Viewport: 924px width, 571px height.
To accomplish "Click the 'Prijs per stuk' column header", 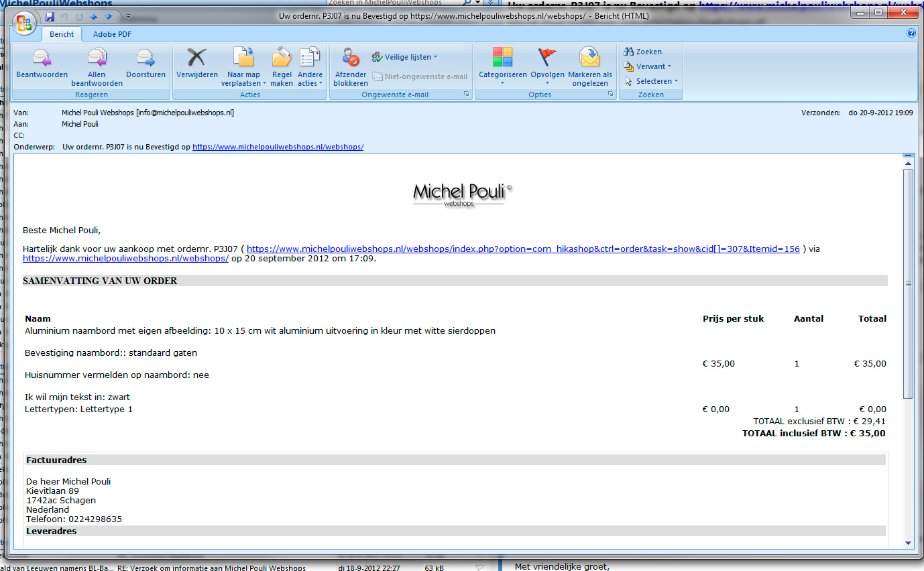I will (x=733, y=318).
